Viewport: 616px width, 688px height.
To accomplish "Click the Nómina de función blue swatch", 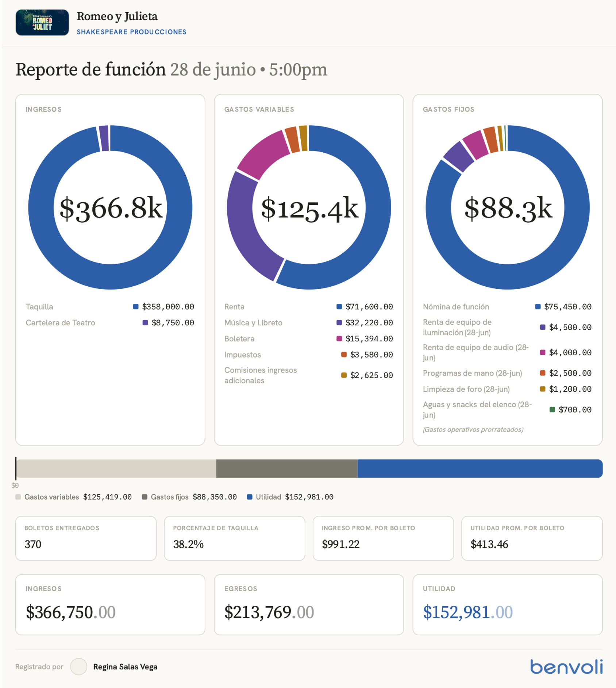I will (538, 306).
